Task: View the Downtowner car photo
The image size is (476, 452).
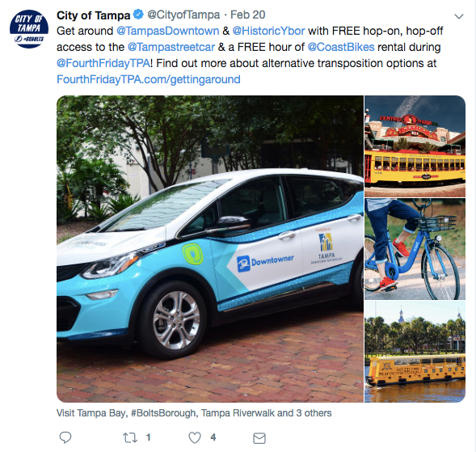Action: click(210, 249)
